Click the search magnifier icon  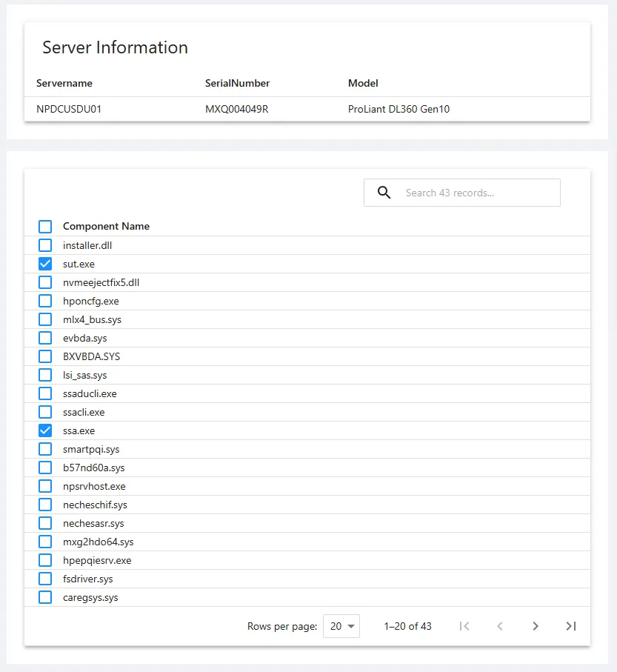pos(384,193)
